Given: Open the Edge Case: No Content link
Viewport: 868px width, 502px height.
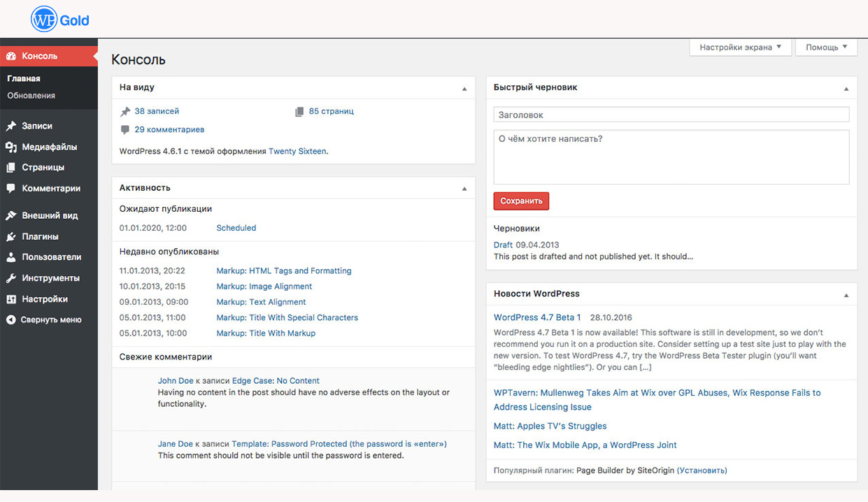Looking at the screenshot, I should coord(276,381).
